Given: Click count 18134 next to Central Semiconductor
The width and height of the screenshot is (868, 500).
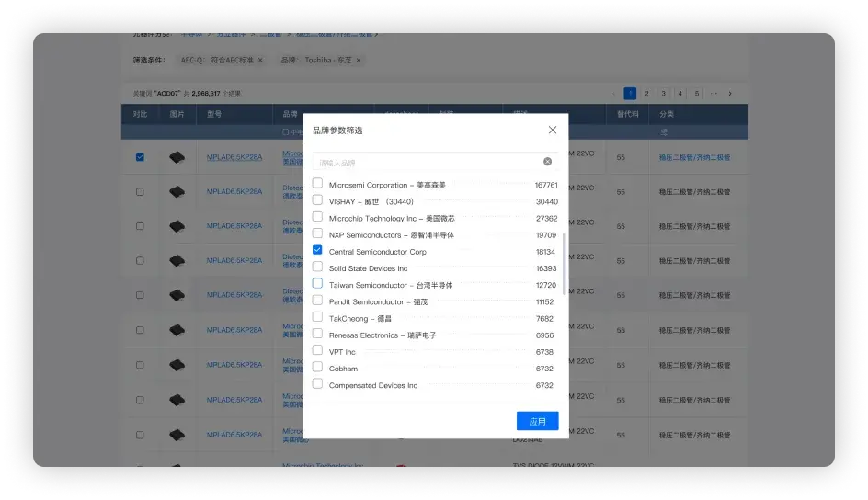Looking at the screenshot, I should click(x=545, y=252).
